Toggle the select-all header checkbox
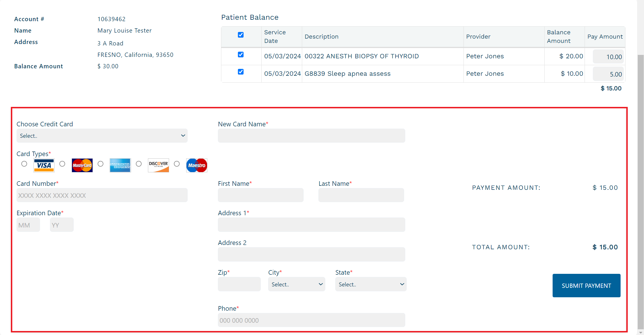This screenshot has width=644, height=335. point(241,35)
